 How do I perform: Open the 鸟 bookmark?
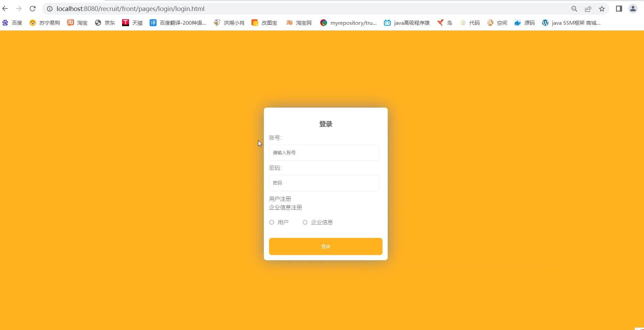(x=445, y=23)
